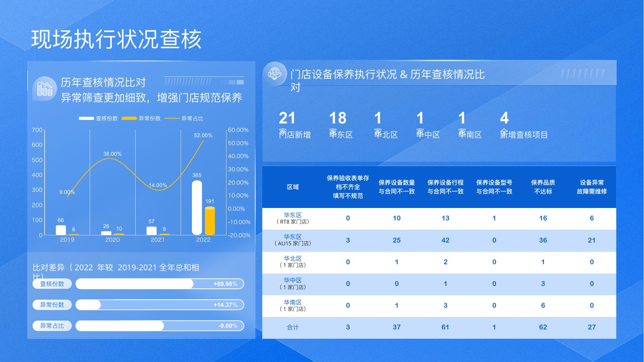
Task: Click the heading 门店设备保养执行状况 & 历年查核情况比对
Action: point(387,80)
